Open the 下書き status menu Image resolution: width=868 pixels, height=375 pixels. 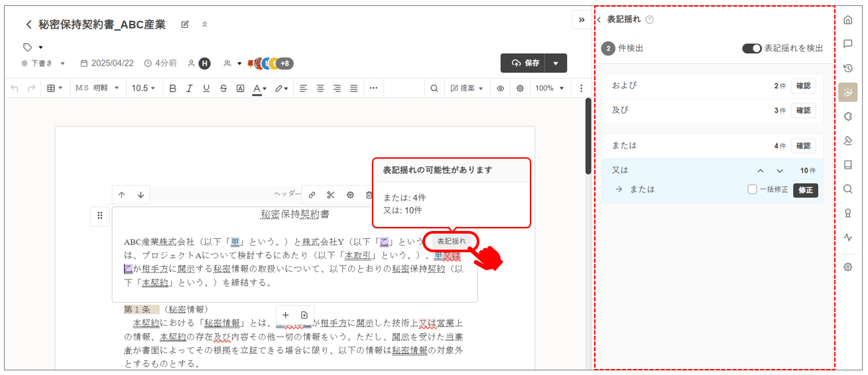click(x=44, y=64)
